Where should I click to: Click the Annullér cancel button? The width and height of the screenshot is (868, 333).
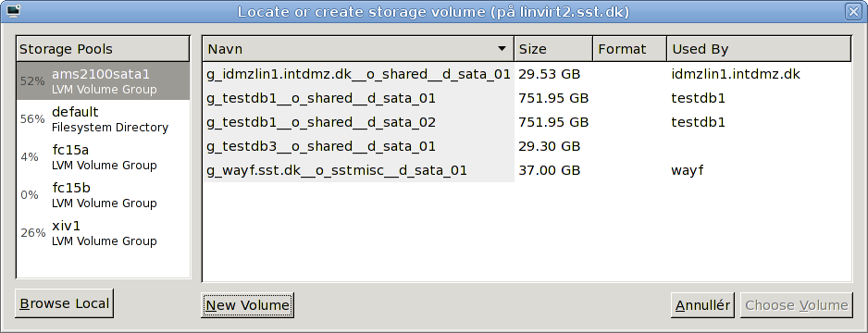[703, 305]
